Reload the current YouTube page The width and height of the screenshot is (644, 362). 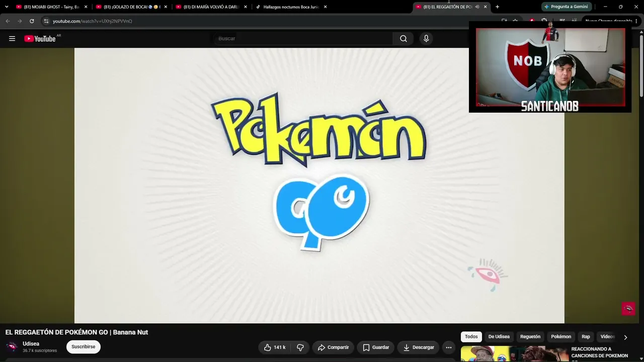pyautogui.click(x=32, y=21)
